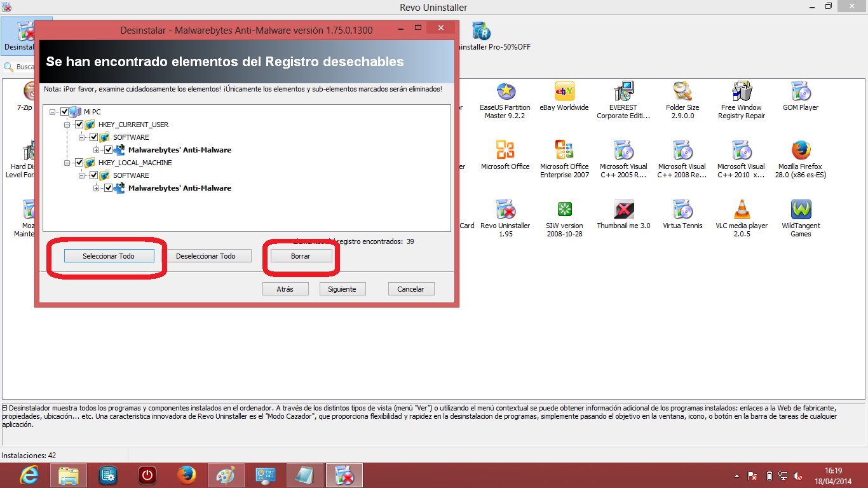Uncheck the Mi PC checkbox
Image resolution: width=868 pixels, height=488 pixels.
(x=64, y=112)
